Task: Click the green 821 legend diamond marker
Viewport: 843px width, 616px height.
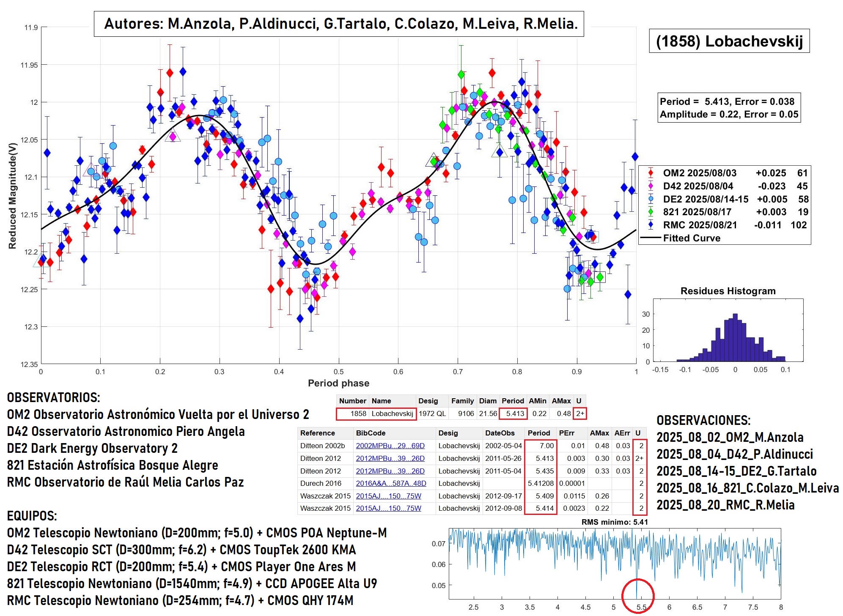Action: [x=651, y=212]
